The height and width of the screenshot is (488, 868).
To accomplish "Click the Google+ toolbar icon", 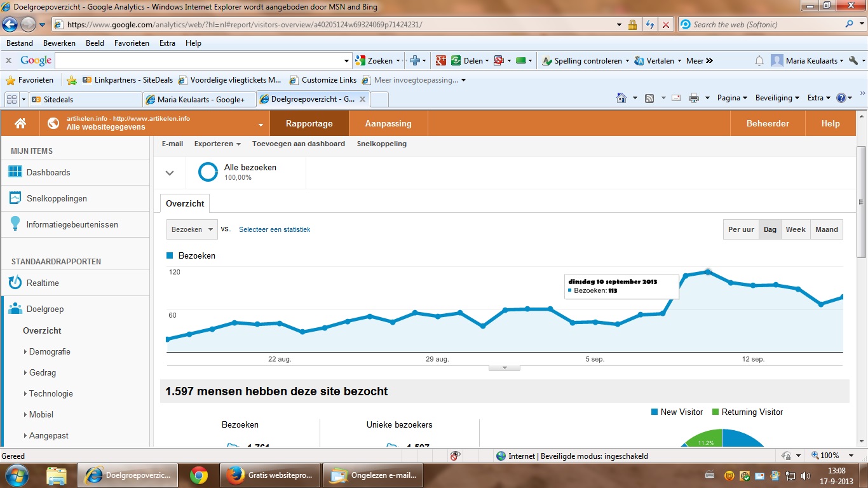I will pyautogui.click(x=441, y=61).
